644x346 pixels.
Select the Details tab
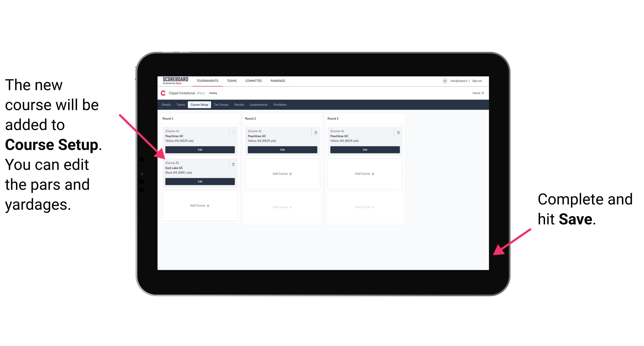[x=166, y=105]
